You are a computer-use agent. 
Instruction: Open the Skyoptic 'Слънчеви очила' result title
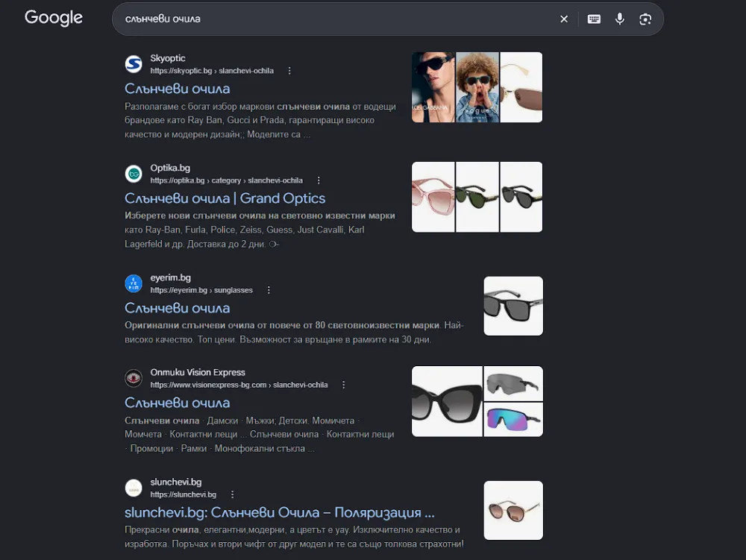[x=177, y=89]
